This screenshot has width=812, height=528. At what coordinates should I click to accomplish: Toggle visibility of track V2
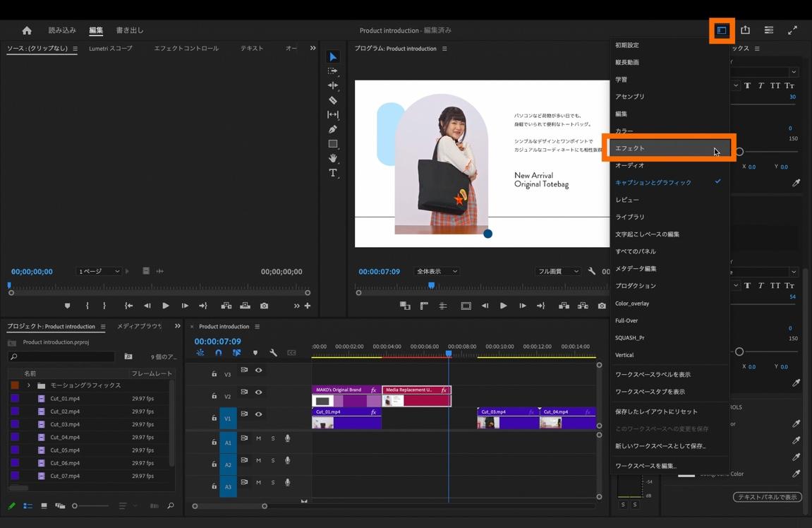pyautogui.click(x=258, y=392)
